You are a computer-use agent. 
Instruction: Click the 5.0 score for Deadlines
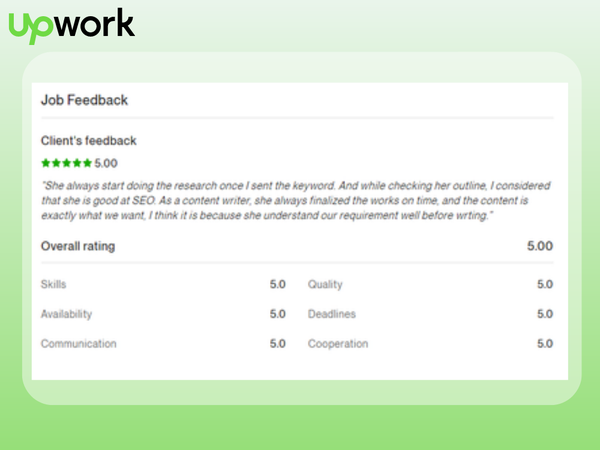click(x=545, y=314)
